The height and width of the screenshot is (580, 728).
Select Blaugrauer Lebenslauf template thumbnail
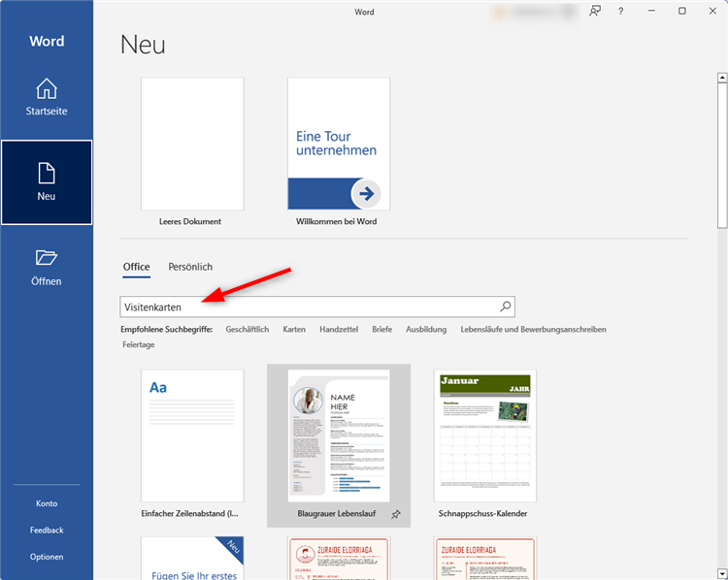click(x=339, y=435)
